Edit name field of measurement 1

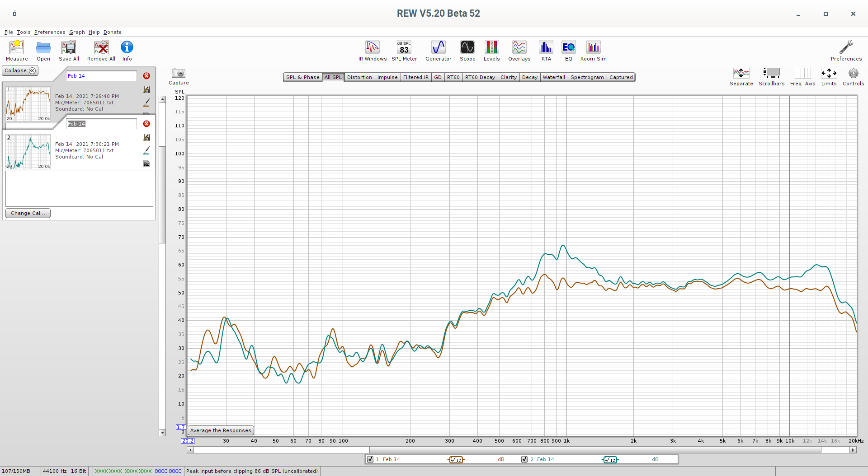coord(101,76)
